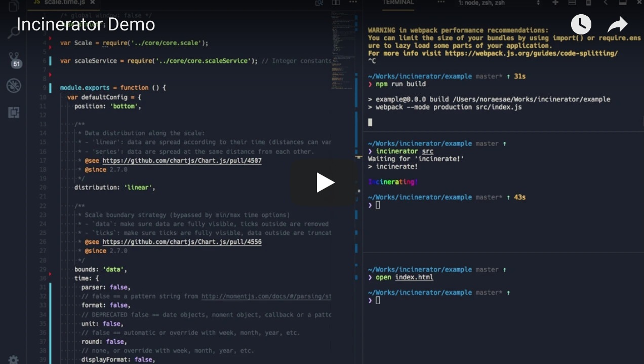Viewport: 644px width, 364px height.
Task: Click "distribution: 'linear'," code line
Action: [x=114, y=188]
